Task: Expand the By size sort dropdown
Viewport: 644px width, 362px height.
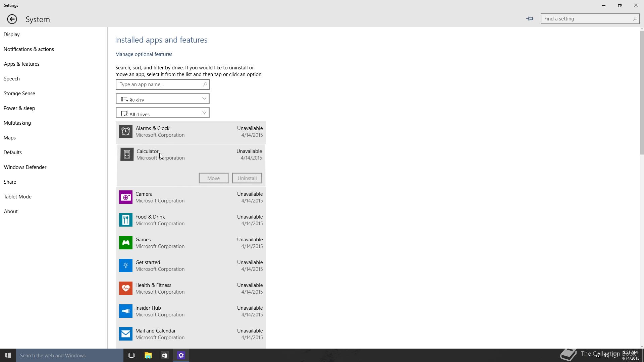Action: click(163, 99)
